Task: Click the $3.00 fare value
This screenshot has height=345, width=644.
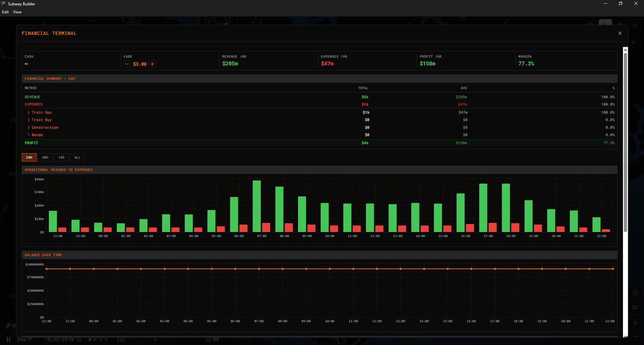Action: pos(139,64)
